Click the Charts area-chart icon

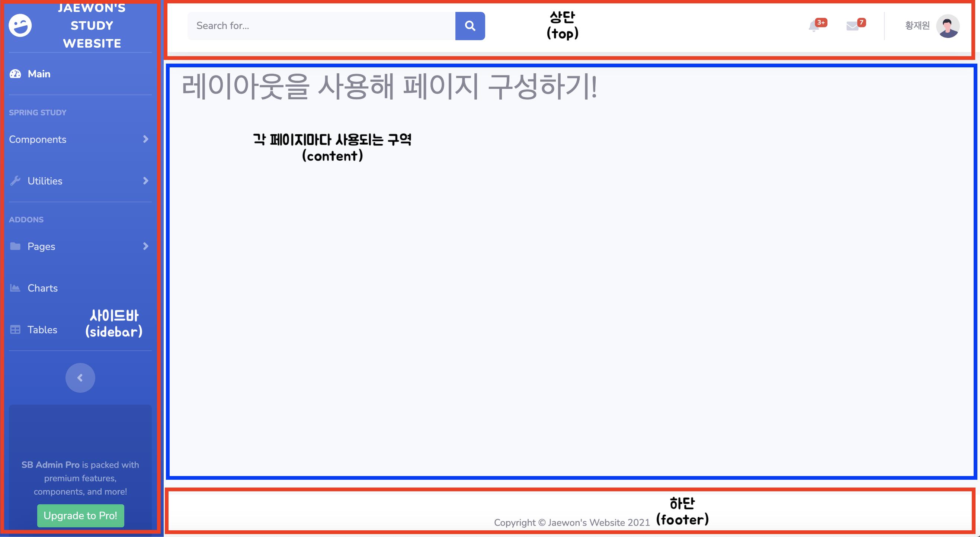tap(15, 288)
